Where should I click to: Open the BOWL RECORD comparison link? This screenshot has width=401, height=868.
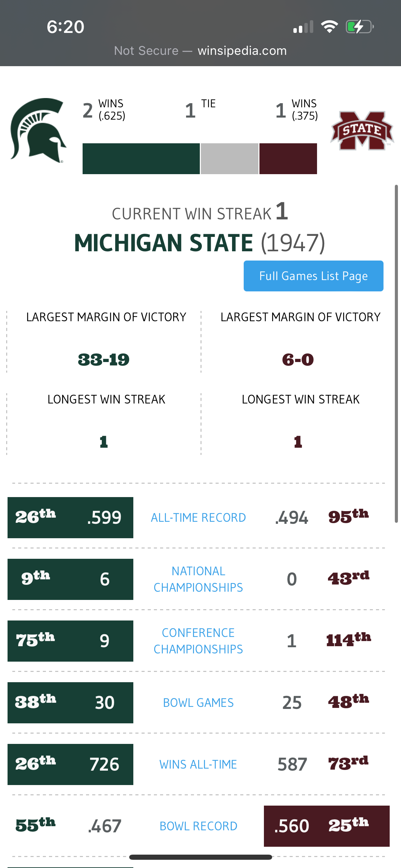click(x=198, y=825)
